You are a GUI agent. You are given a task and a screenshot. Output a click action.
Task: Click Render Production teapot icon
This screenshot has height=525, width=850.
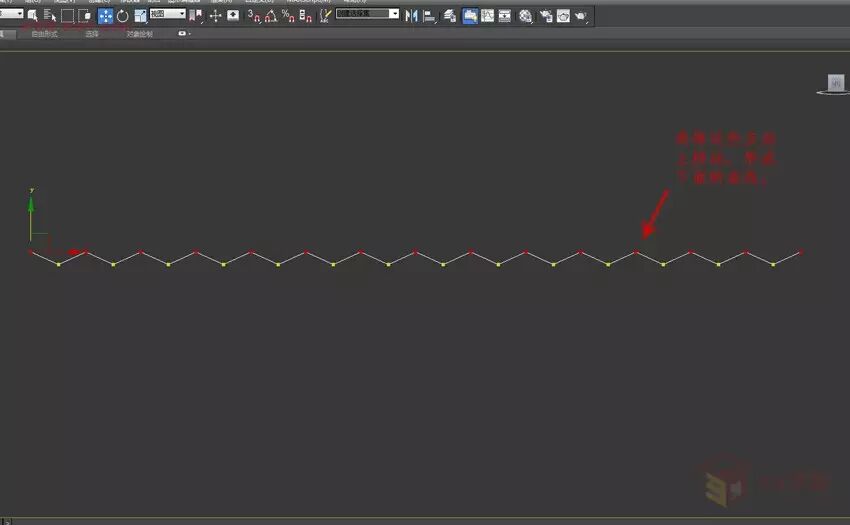[581, 16]
